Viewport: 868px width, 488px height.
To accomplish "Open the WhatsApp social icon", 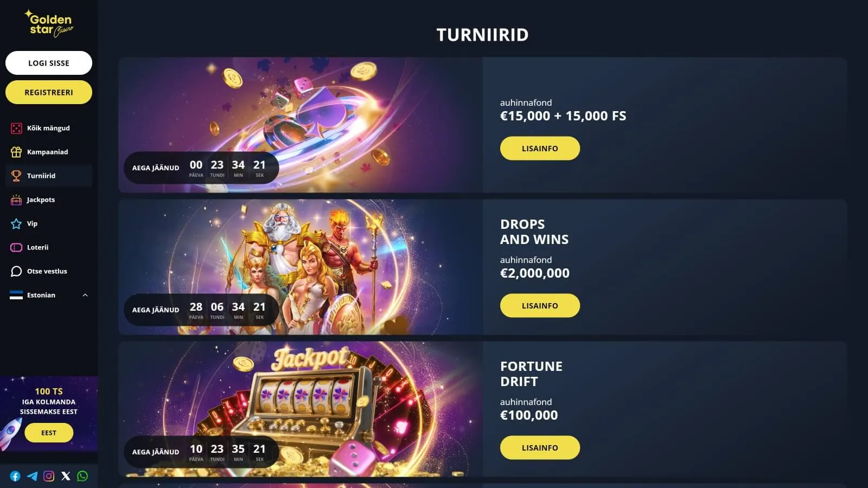I will pyautogui.click(x=82, y=476).
